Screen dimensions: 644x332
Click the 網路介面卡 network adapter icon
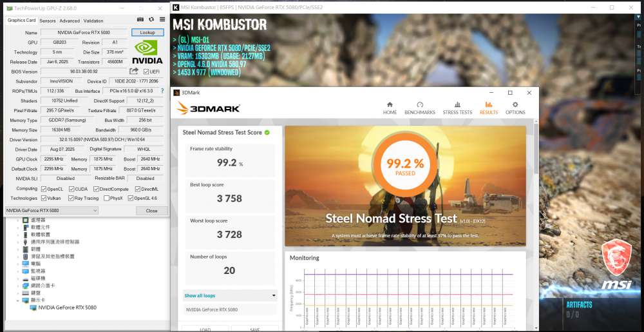coord(26,286)
